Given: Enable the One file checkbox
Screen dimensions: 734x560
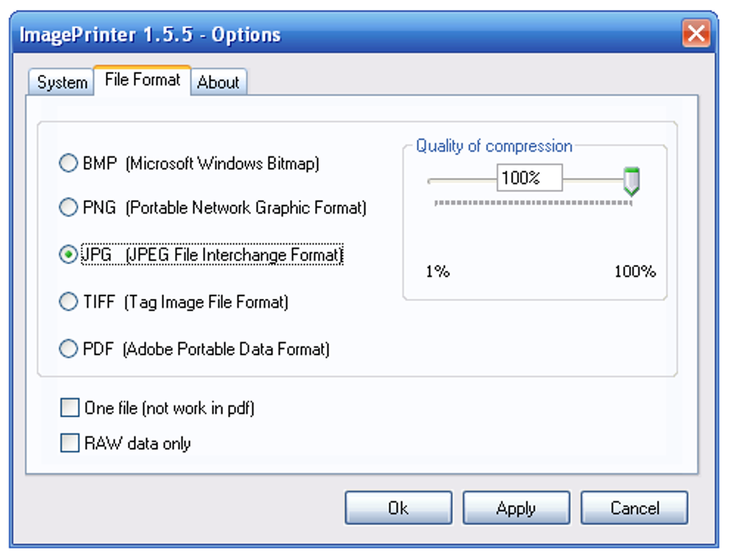Looking at the screenshot, I should tap(70, 408).
